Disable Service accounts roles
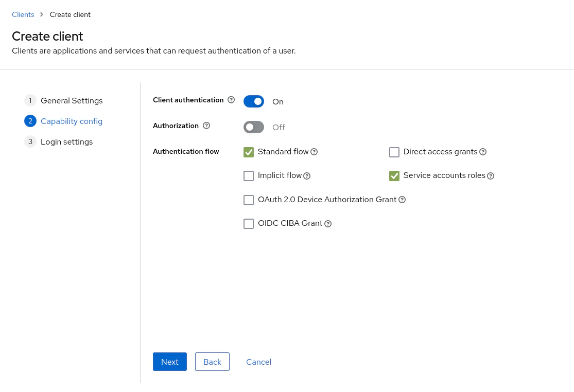This screenshot has height=392, width=574. 394,176
